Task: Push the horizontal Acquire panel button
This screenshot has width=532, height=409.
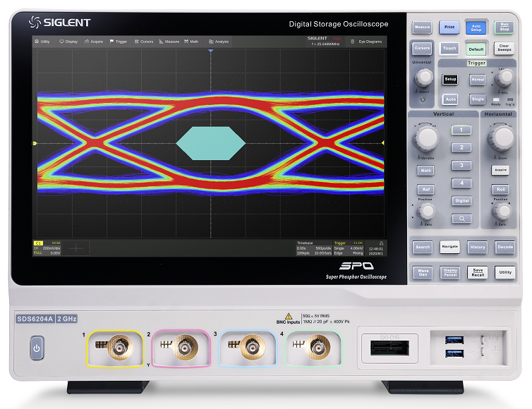Action: tap(500, 170)
